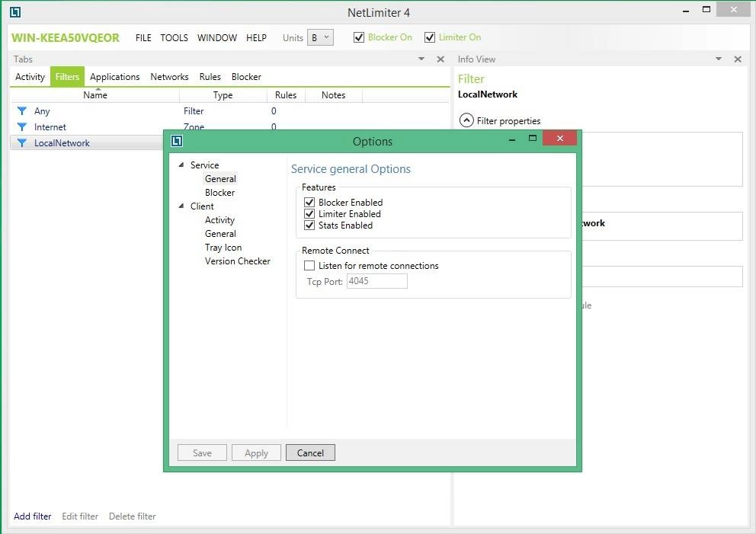
Task: Toggle the Limiter On checkbox
Action: click(x=430, y=37)
